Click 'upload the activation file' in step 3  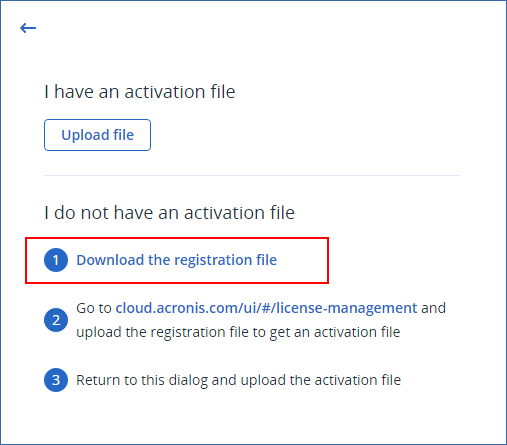coord(321,380)
